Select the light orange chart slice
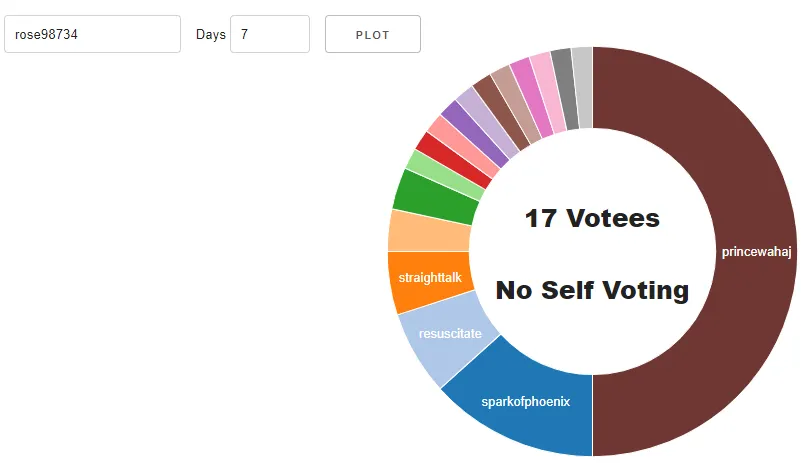The image size is (801, 463). coord(429,231)
